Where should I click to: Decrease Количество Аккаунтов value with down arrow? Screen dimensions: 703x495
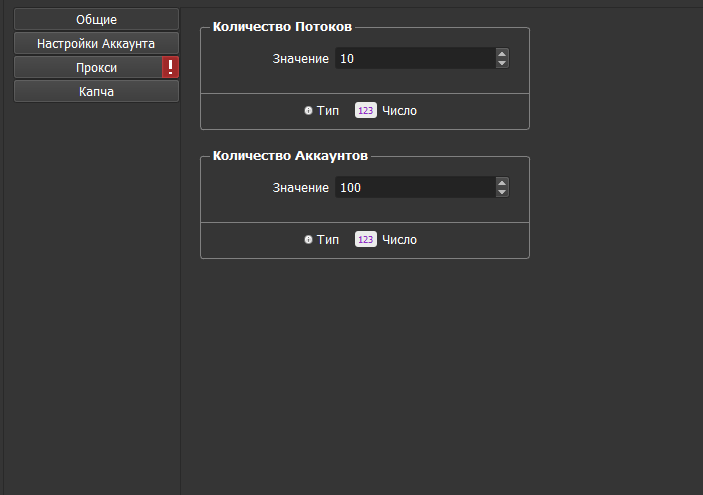coord(502,193)
